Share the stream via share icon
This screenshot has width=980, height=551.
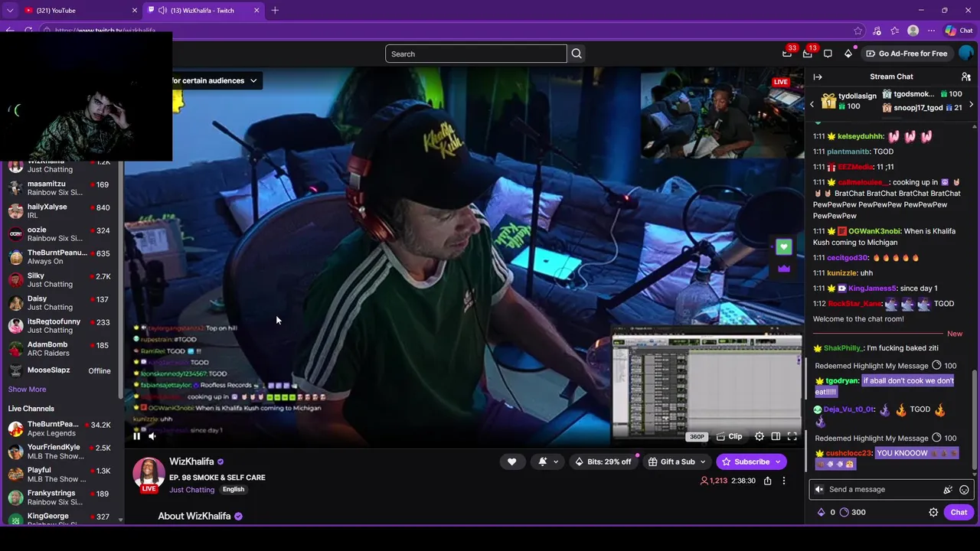[x=767, y=481]
